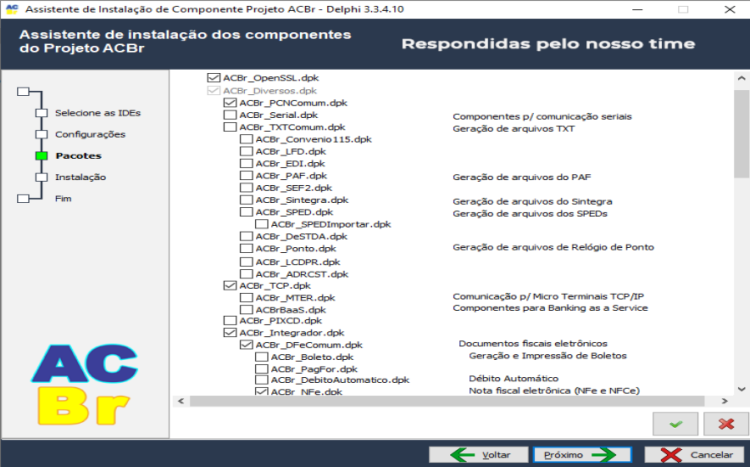Tick ACBr_SPED.dpk package
Screen dimensions: 750x467
pyautogui.click(x=246, y=212)
